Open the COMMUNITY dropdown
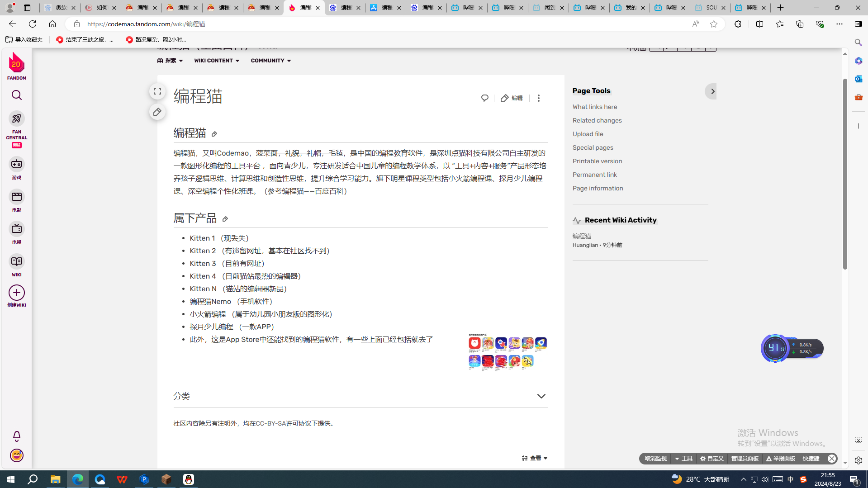Image resolution: width=868 pixels, height=488 pixels. tap(271, 61)
